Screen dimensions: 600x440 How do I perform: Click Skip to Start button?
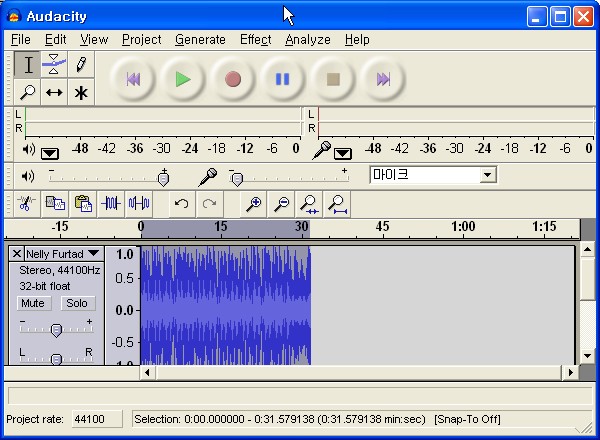133,80
